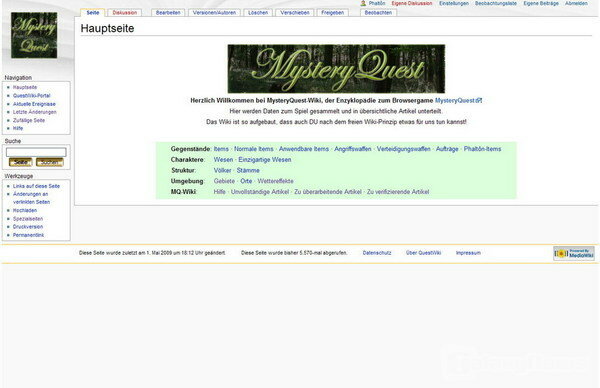Image resolution: width=600 pixels, height=388 pixels.
Task: Open Stämme link
Action: (x=248, y=170)
